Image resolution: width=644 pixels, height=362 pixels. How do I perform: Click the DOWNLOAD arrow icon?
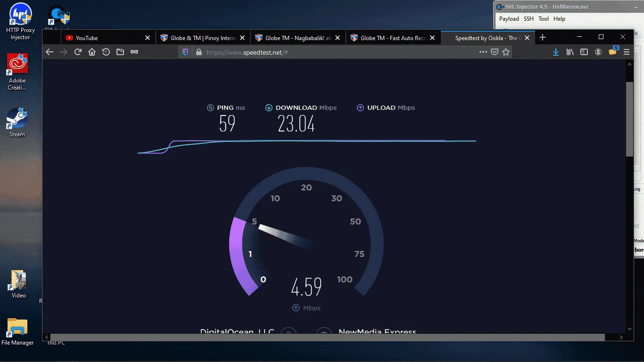click(269, 107)
